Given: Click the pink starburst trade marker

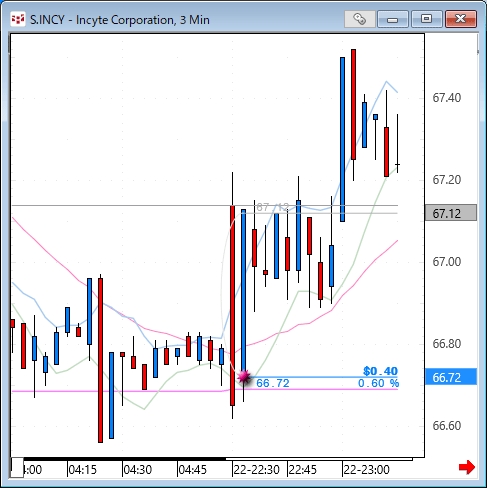Looking at the screenshot, I should pos(244,377).
